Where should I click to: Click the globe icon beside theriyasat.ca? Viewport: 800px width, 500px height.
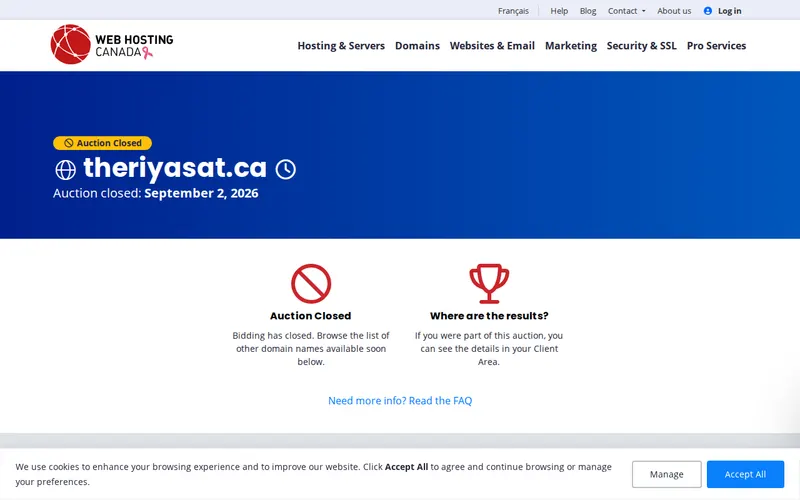(65, 170)
